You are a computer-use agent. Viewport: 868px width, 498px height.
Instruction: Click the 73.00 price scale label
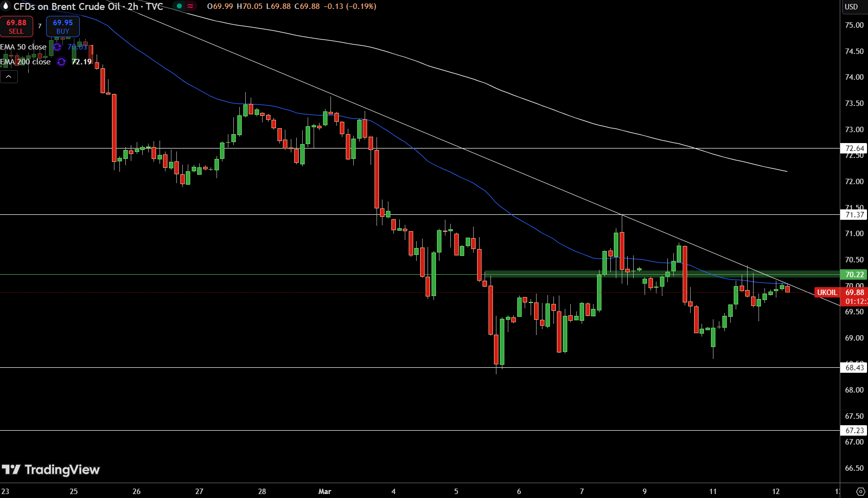point(854,130)
